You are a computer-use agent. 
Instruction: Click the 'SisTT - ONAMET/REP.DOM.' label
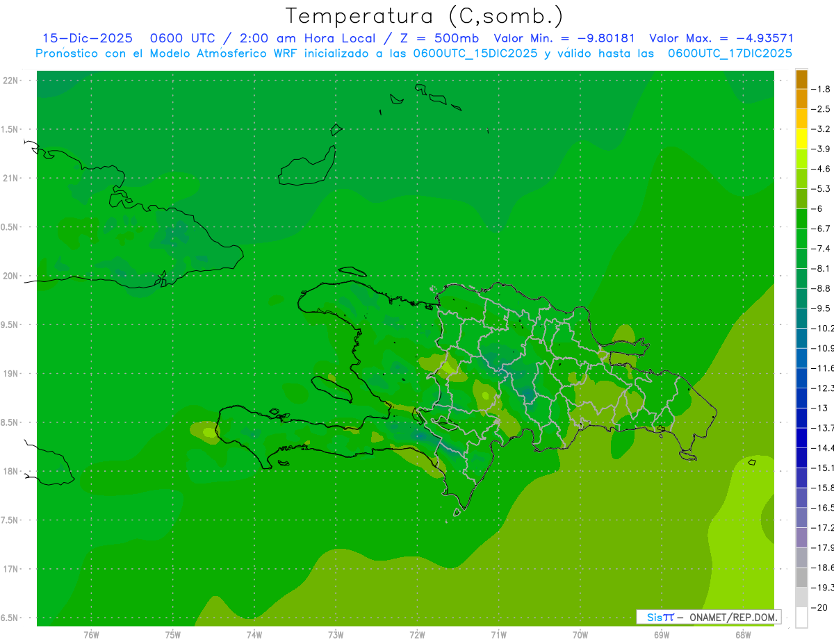coord(708,617)
